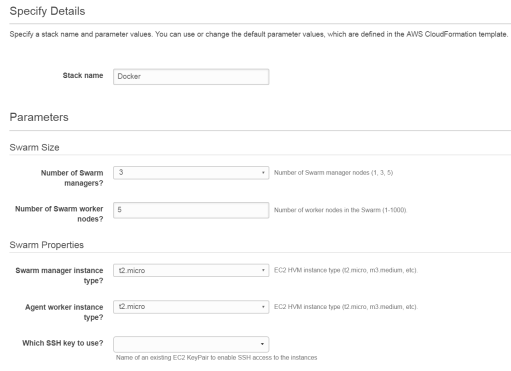Click the 'Agent worker instance type?' label
Viewport: 511px width, 371px height.
tap(64, 312)
